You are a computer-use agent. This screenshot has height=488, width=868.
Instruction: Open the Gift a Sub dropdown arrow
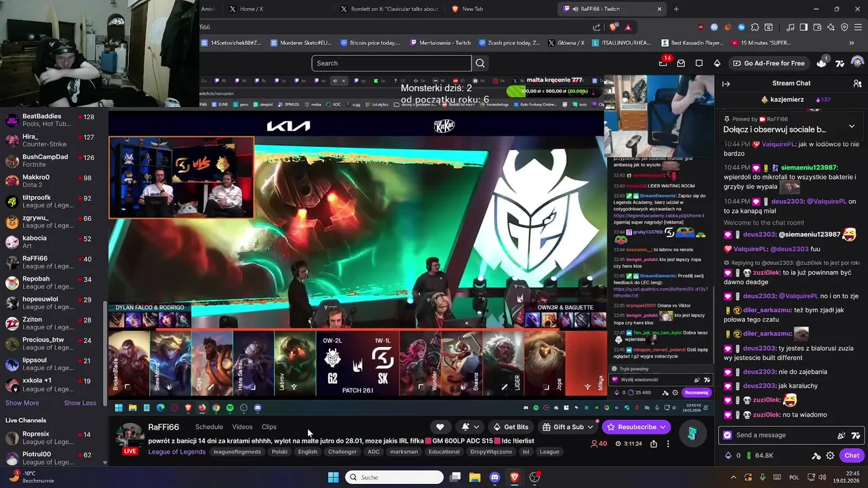point(590,427)
